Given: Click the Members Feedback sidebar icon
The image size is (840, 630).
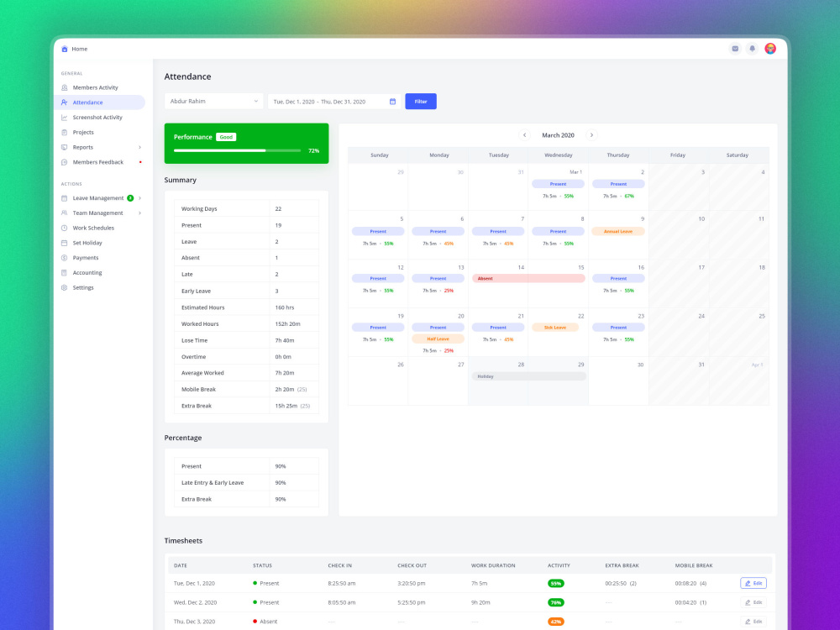Looking at the screenshot, I should (x=65, y=162).
